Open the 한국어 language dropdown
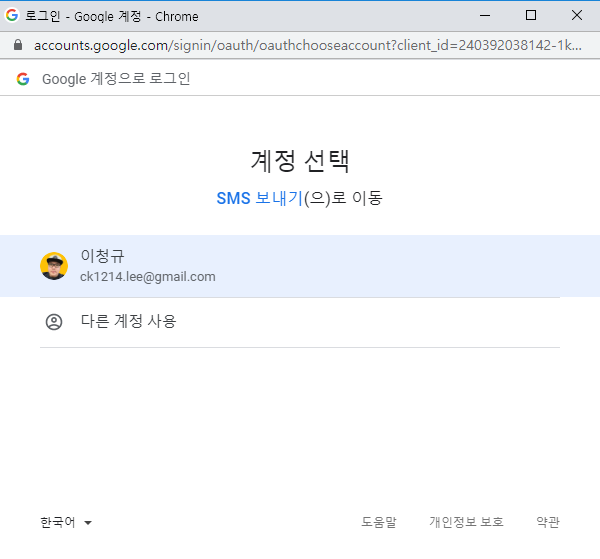This screenshot has height=559, width=600. (x=66, y=522)
